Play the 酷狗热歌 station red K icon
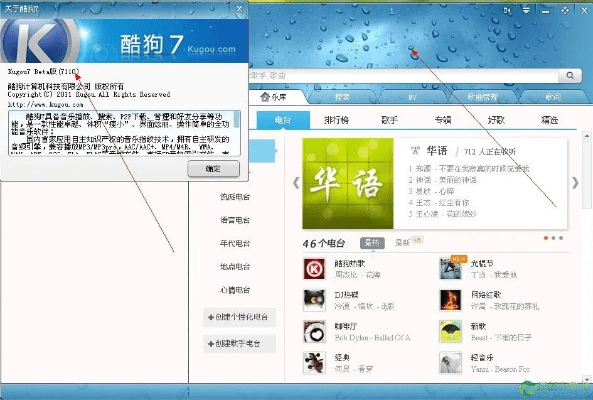This screenshot has height=400, width=593. (x=314, y=269)
